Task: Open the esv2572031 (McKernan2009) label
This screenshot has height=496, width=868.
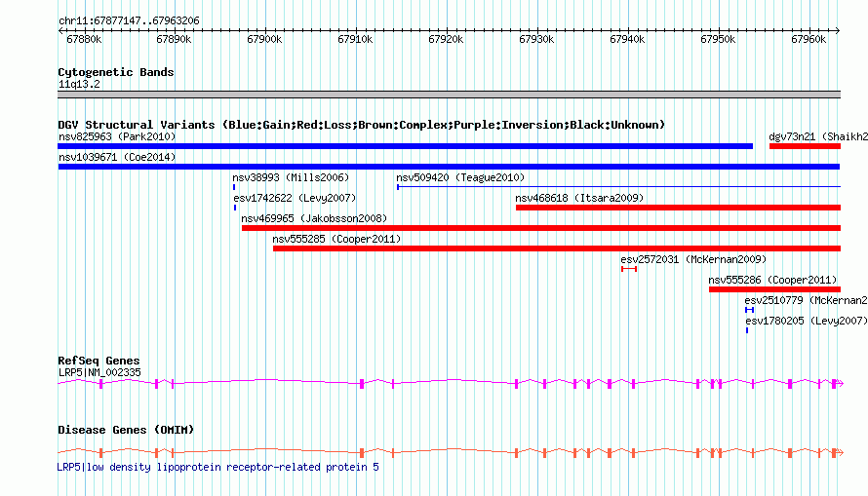Action: (x=693, y=259)
